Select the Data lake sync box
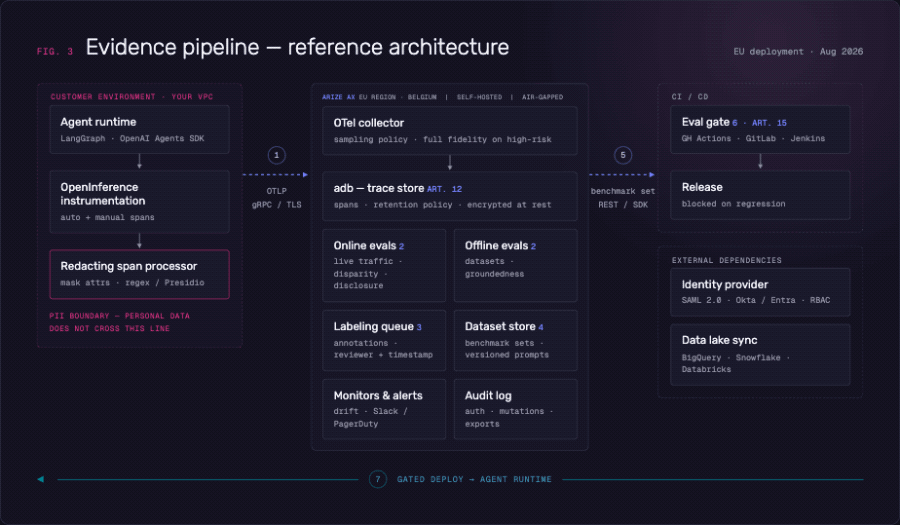The height and width of the screenshot is (525, 900). point(760,355)
